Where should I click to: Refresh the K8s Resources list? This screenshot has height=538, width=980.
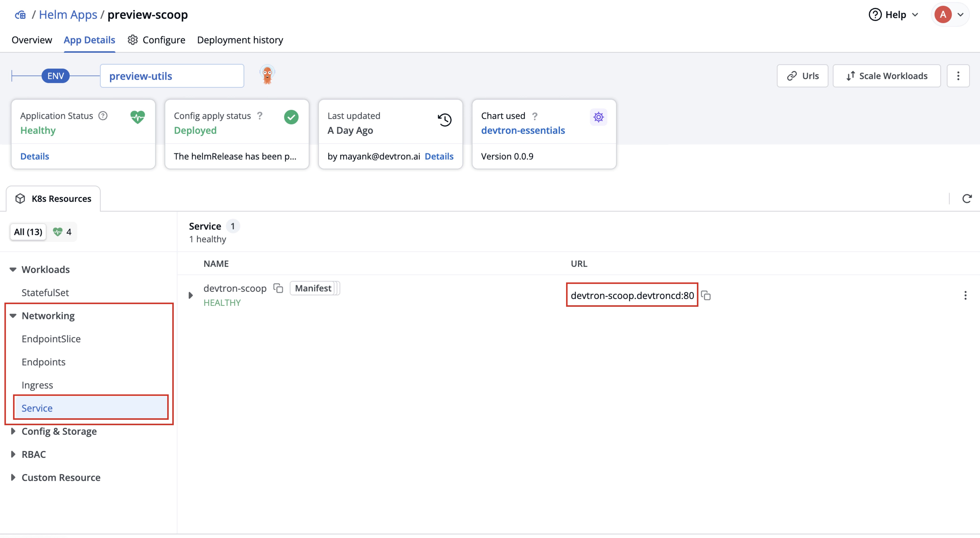click(967, 198)
